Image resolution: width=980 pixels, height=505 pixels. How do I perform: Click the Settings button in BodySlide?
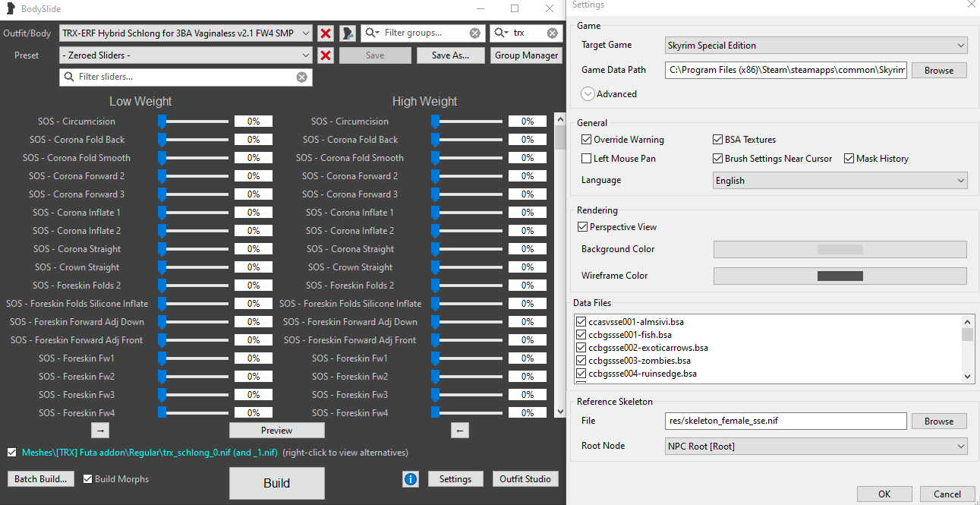click(455, 479)
